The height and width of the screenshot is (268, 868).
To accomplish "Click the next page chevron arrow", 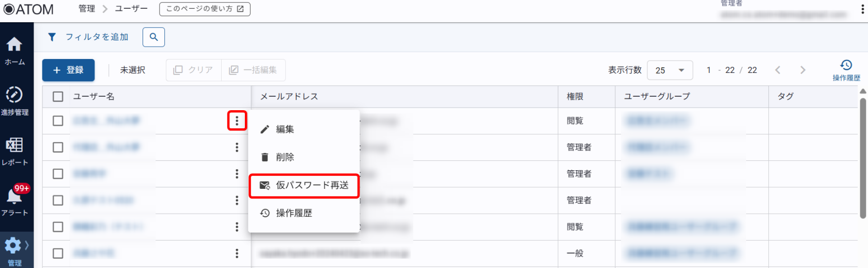I will coord(802,70).
